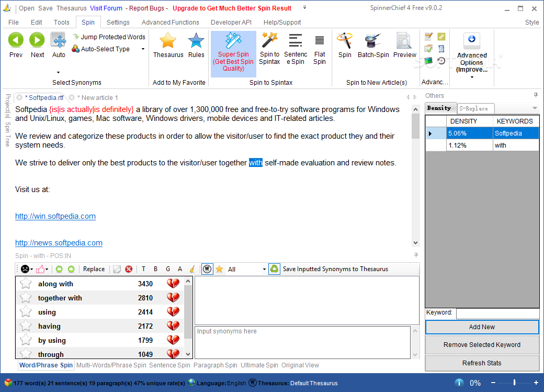
Task: Open the thumbs-up dropdown arrow
Action: 47,270
